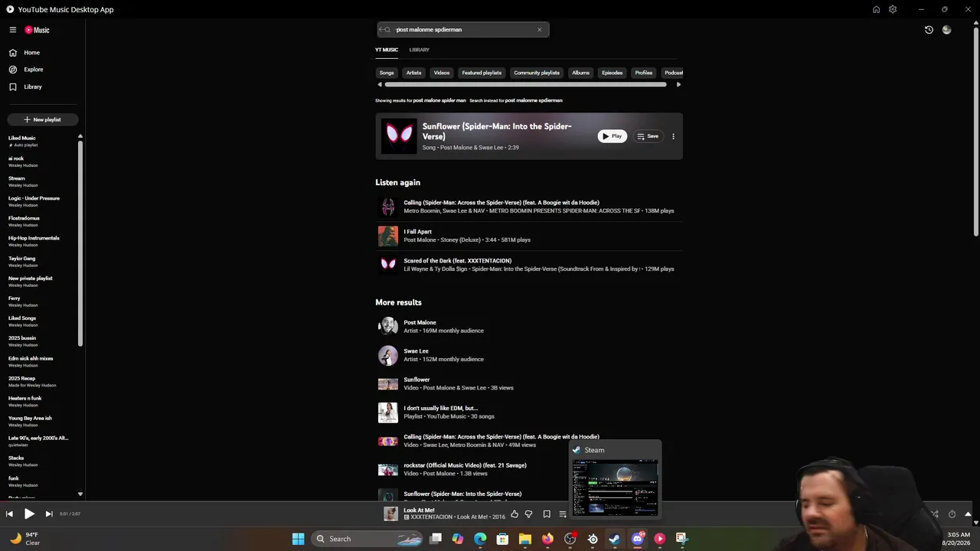This screenshot has width=980, height=551.
Task: Open Scared of the Dark song row
Action: coord(529,265)
